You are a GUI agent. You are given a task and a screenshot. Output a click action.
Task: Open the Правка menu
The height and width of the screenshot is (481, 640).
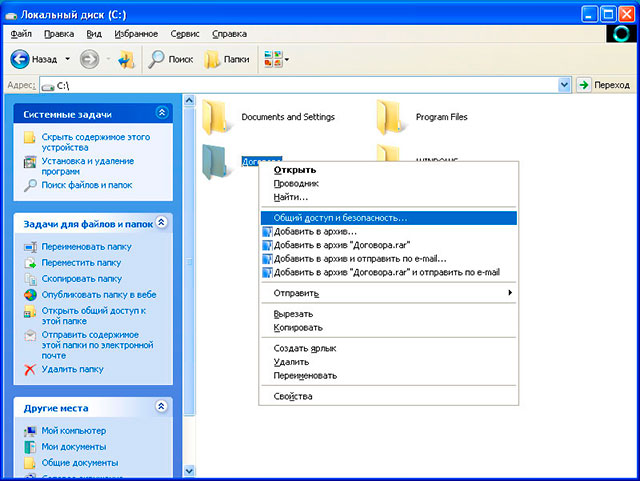coord(59,34)
